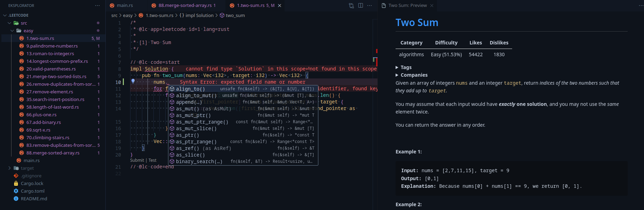The image size is (644, 210).
Task: Open preview pane more actions menu
Action: [x=641, y=6]
